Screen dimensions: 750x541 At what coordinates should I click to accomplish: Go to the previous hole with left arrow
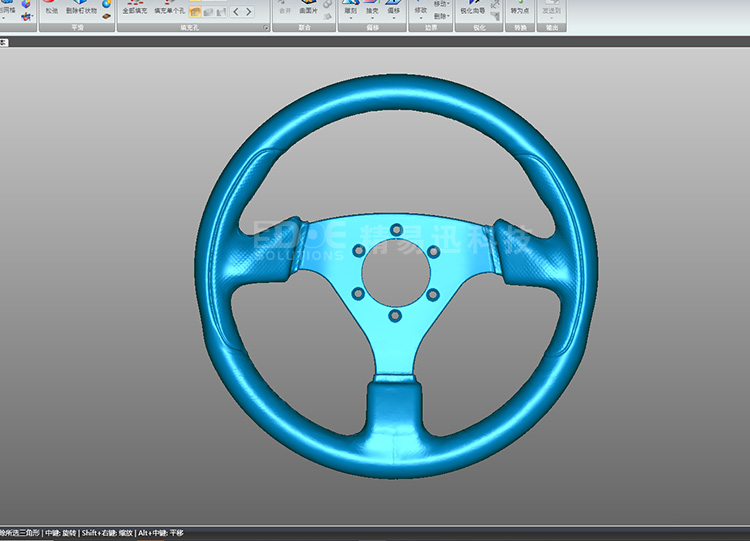236,12
